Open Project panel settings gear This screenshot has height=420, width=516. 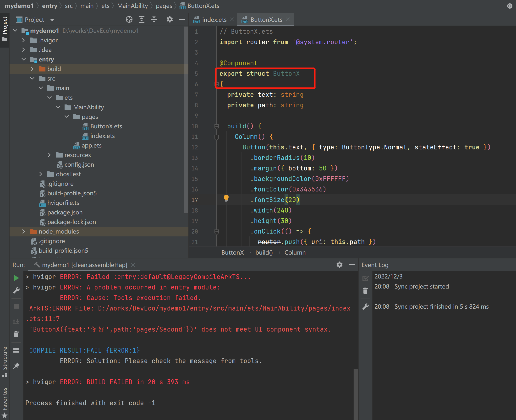[170, 19]
